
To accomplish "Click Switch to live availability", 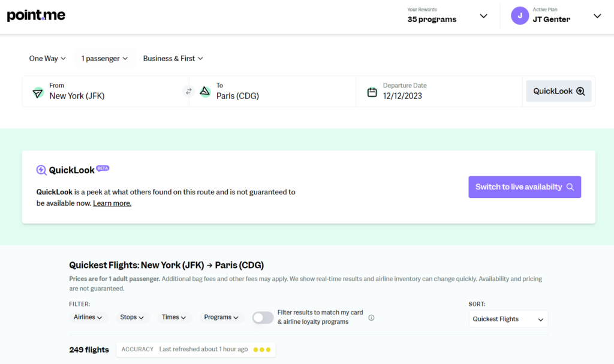I will [525, 186].
